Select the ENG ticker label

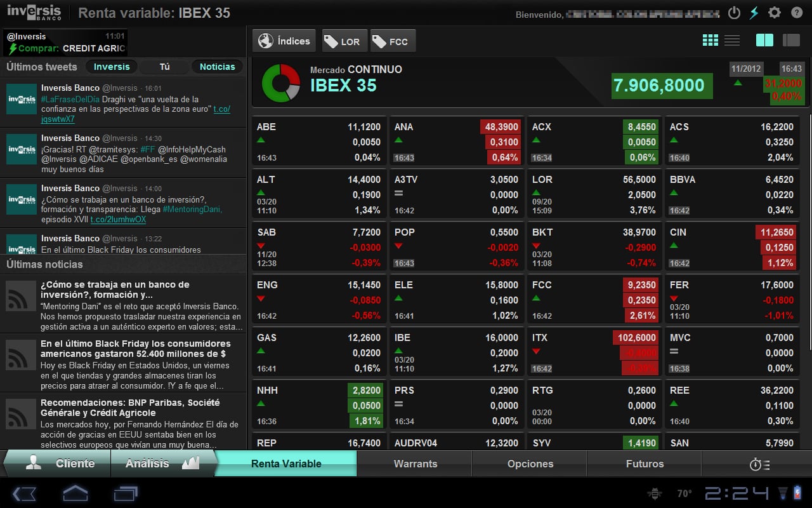click(x=267, y=285)
